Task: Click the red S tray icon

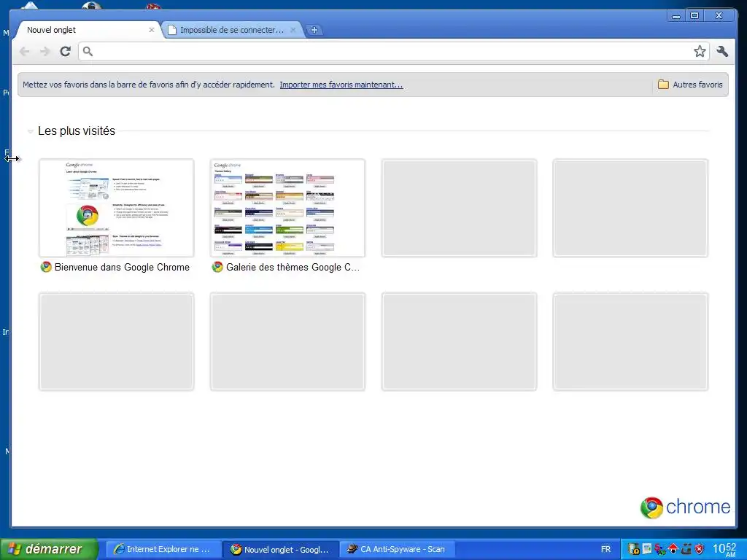Action: [659, 549]
